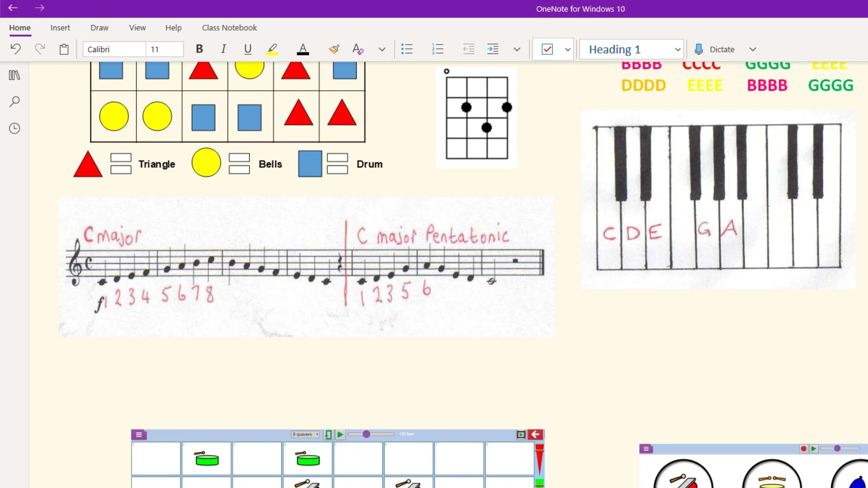Increase the paragraph indent
This screenshot has height=488, width=868.
pyautogui.click(x=493, y=49)
